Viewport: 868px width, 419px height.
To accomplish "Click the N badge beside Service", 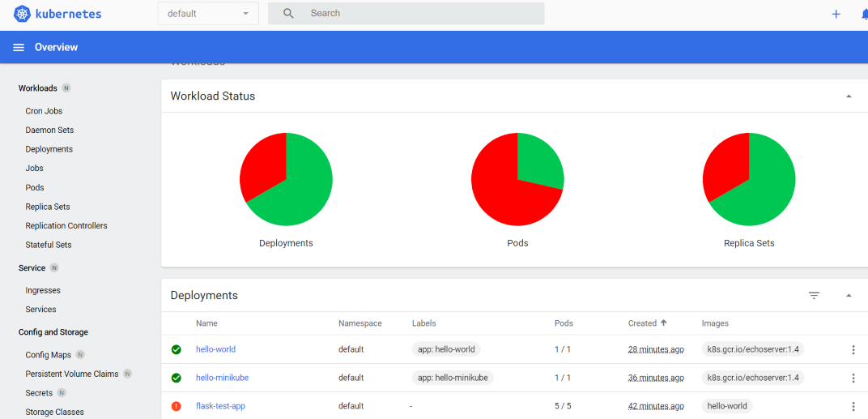I will 53,267.
